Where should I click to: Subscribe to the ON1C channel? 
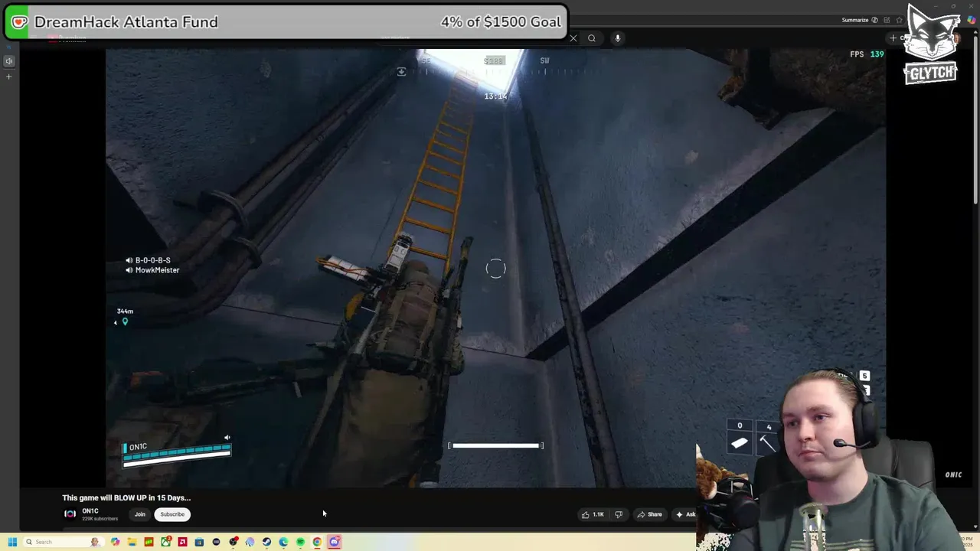(172, 514)
